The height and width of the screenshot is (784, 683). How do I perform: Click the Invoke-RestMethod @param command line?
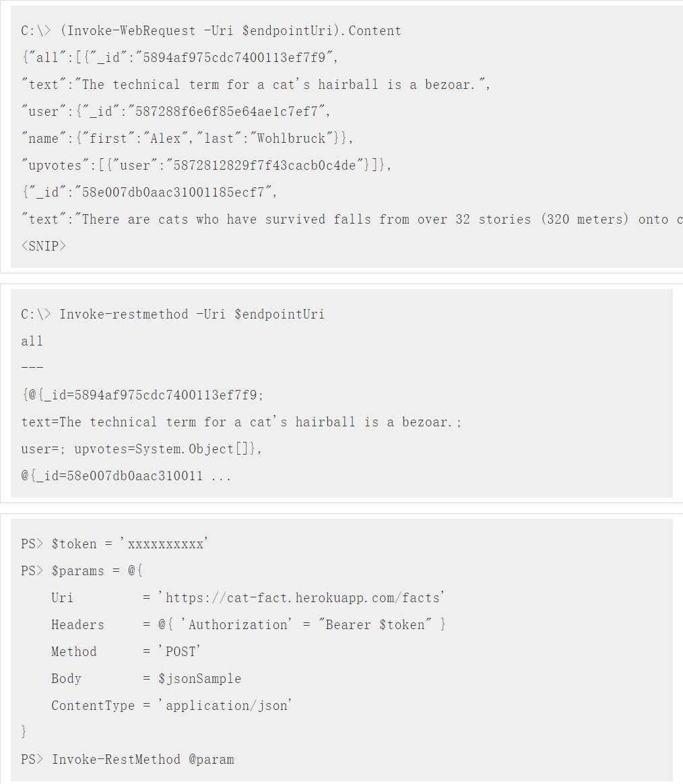143,760
